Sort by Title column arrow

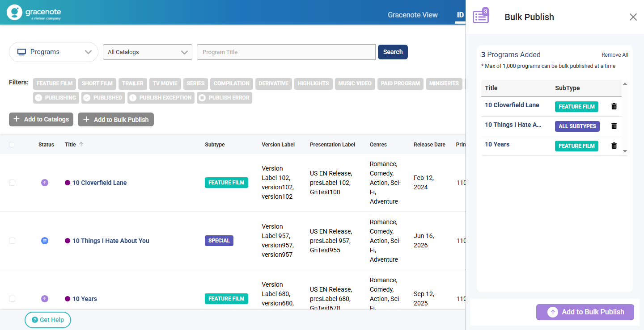click(x=81, y=144)
